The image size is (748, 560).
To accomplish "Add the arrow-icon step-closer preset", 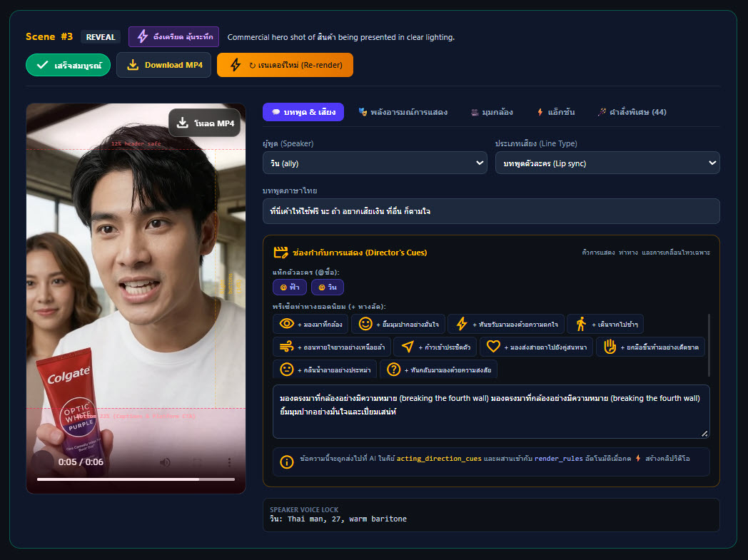I will coord(435,347).
